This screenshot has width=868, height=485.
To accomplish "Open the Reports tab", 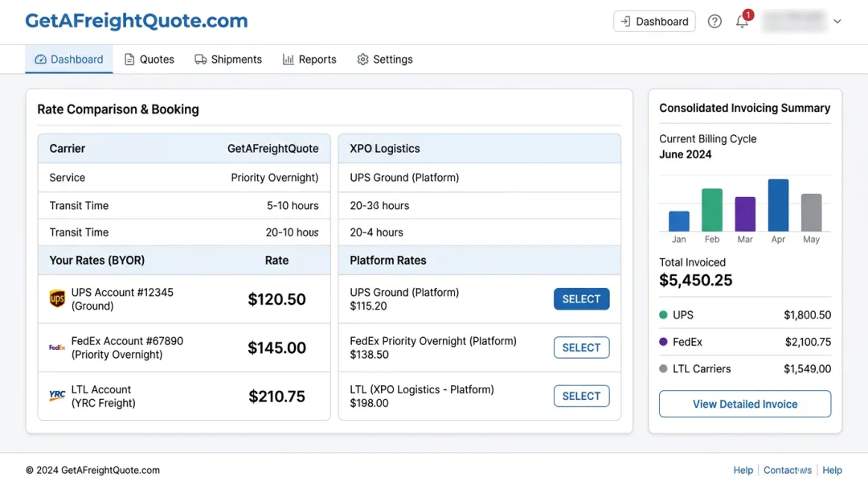I will (309, 60).
